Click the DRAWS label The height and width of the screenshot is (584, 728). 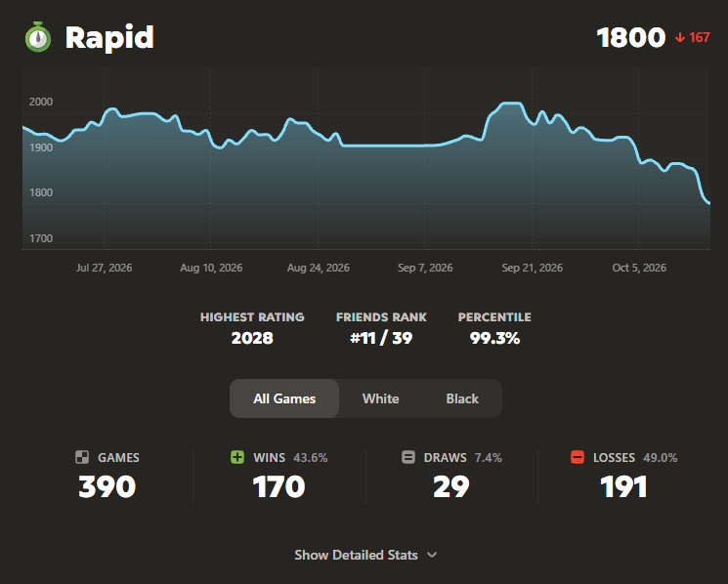pyautogui.click(x=446, y=458)
